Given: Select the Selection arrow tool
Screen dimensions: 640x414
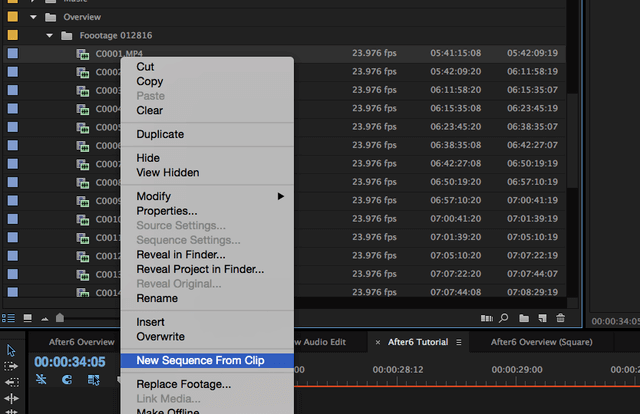Looking at the screenshot, I should tap(11, 350).
